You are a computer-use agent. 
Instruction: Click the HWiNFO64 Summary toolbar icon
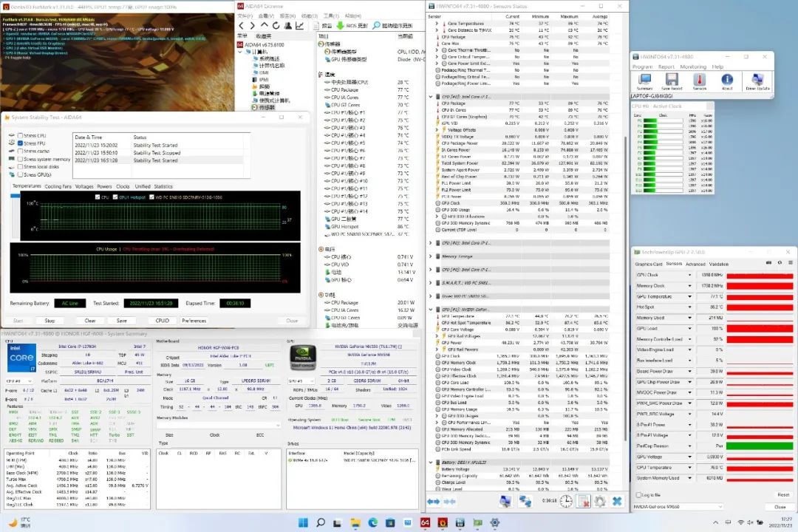click(x=644, y=81)
